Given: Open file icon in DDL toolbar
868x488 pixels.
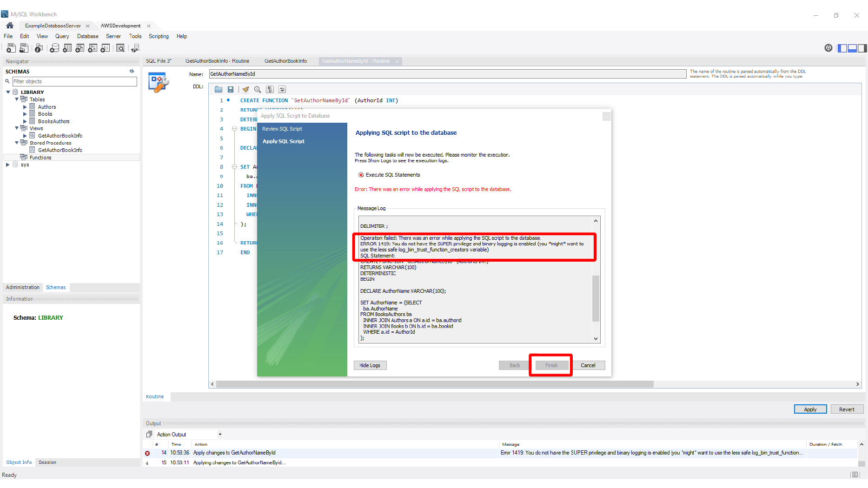Looking at the screenshot, I should (219, 89).
